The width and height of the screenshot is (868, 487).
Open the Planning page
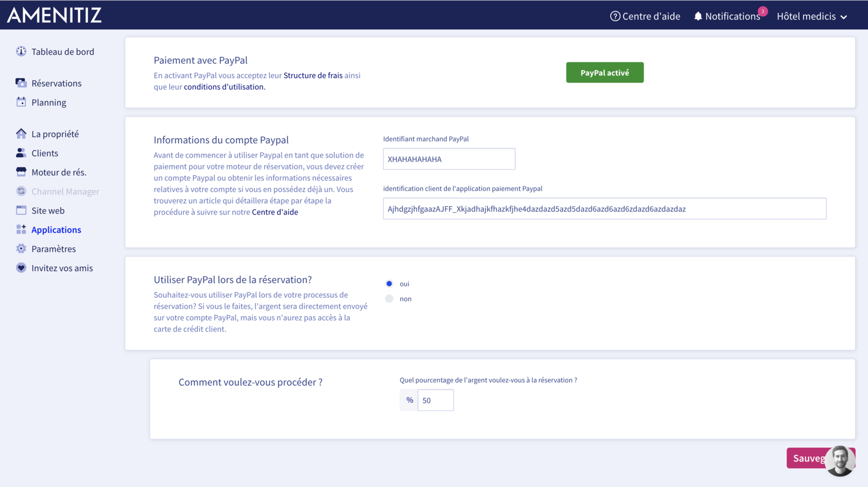point(49,102)
